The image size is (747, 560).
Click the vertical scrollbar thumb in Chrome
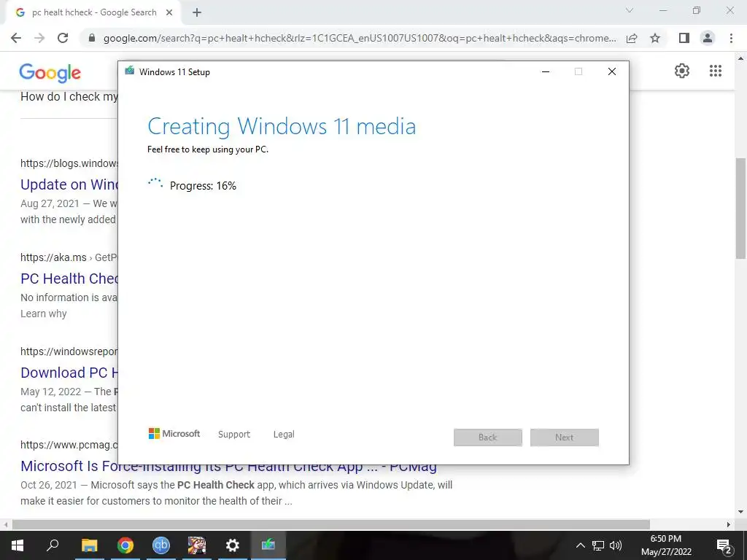[740, 209]
